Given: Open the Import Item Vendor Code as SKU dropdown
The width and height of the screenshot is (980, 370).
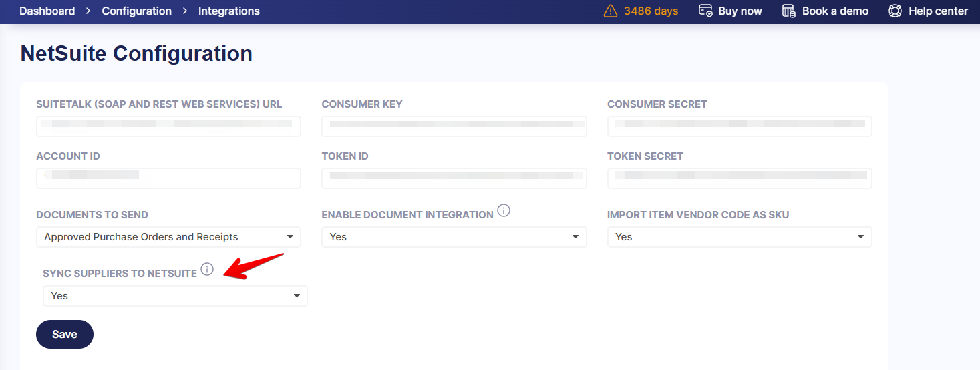Looking at the screenshot, I should (740, 237).
